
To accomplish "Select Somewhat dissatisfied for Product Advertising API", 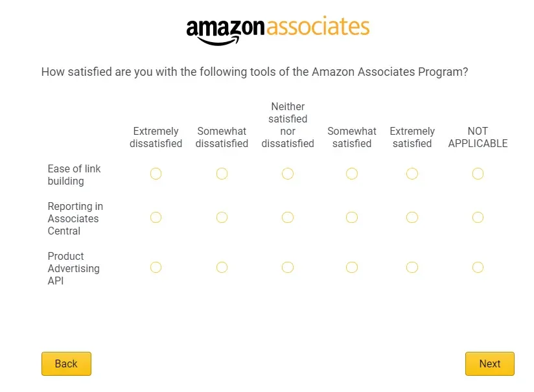I will 222,268.
